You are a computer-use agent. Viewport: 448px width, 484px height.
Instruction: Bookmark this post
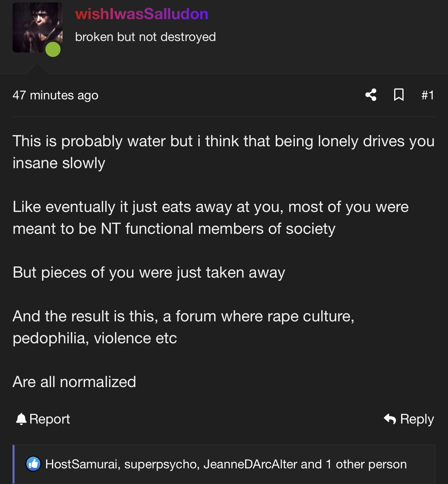pos(399,95)
